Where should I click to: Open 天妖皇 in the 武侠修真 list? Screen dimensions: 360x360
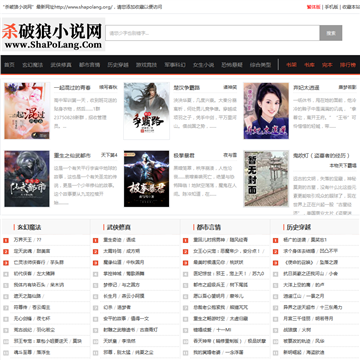[110, 341]
